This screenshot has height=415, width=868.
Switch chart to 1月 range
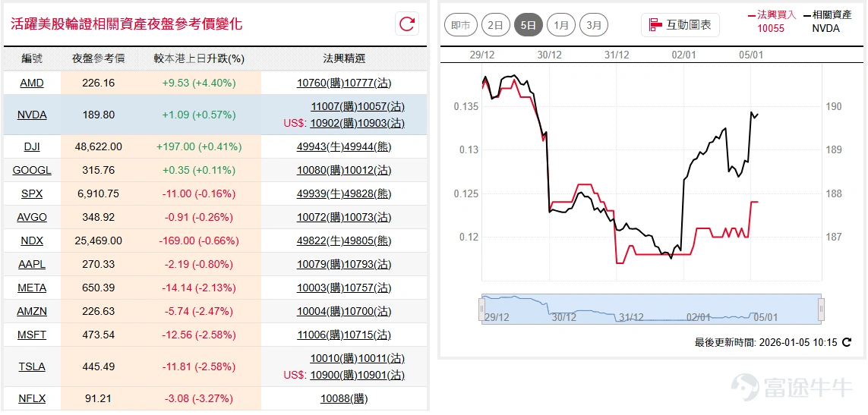[x=560, y=25]
